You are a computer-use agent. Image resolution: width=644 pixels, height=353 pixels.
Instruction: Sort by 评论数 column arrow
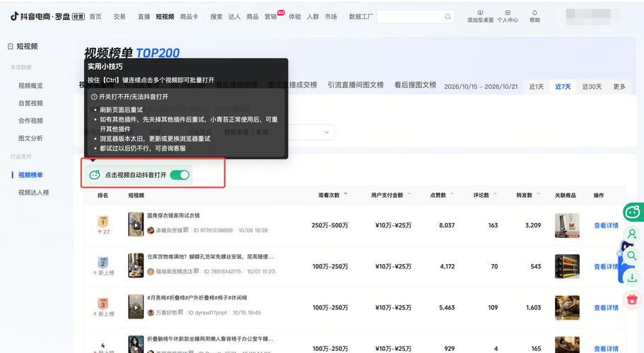[495, 193]
